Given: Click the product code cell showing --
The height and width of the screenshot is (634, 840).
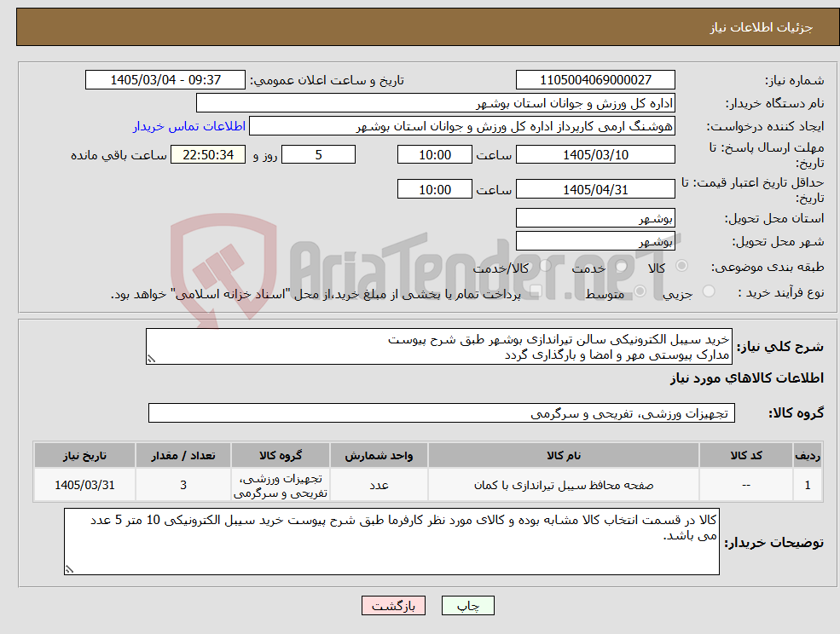Looking at the screenshot, I should pos(745,485).
